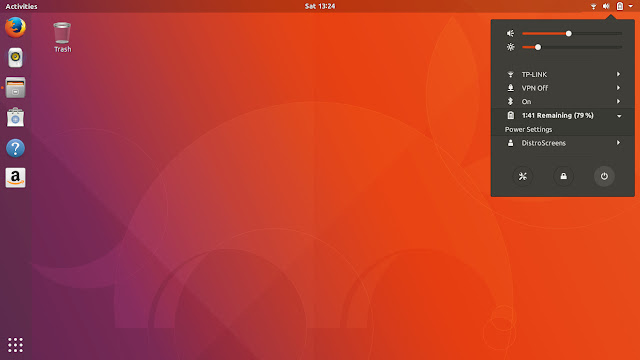Collapse the battery remaining section arrow
Screen dimensions: 640x360
tap(619, 116)
